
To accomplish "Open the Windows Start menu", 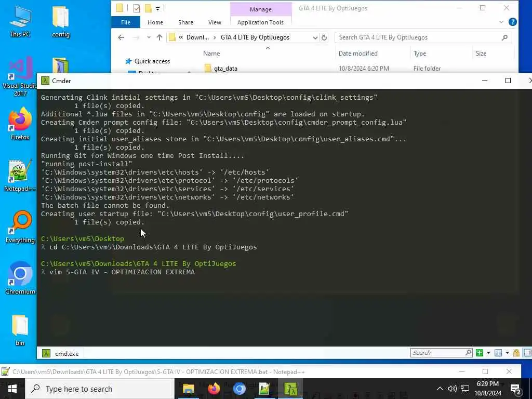I will (12, 389).
